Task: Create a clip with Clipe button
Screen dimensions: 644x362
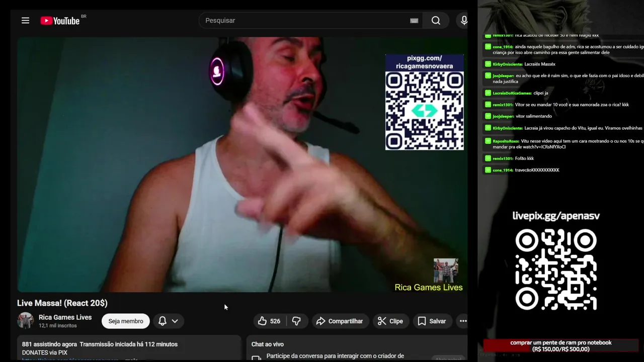Action: coord(390,321)
